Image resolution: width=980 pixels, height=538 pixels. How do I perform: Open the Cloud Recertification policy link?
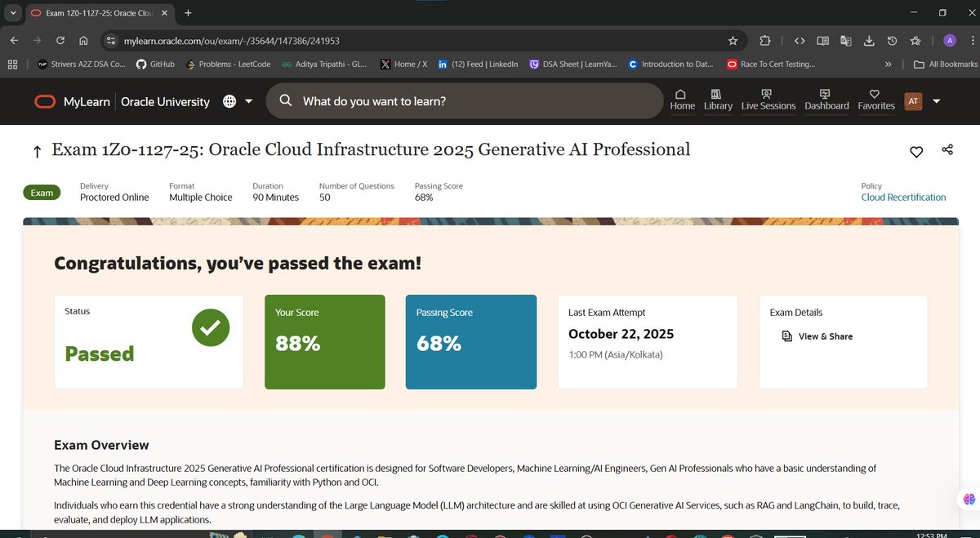coord(903,197)
